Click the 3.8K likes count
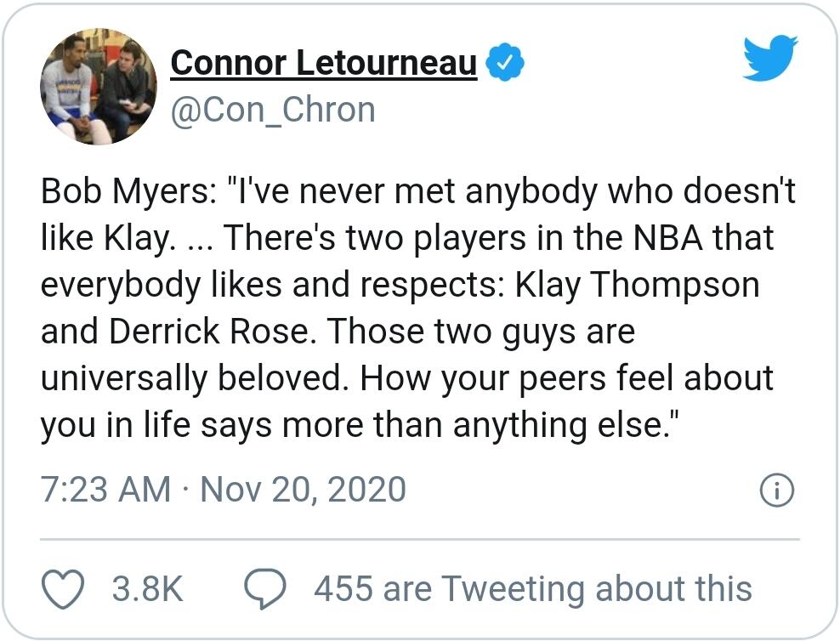 tap(147, 588)
